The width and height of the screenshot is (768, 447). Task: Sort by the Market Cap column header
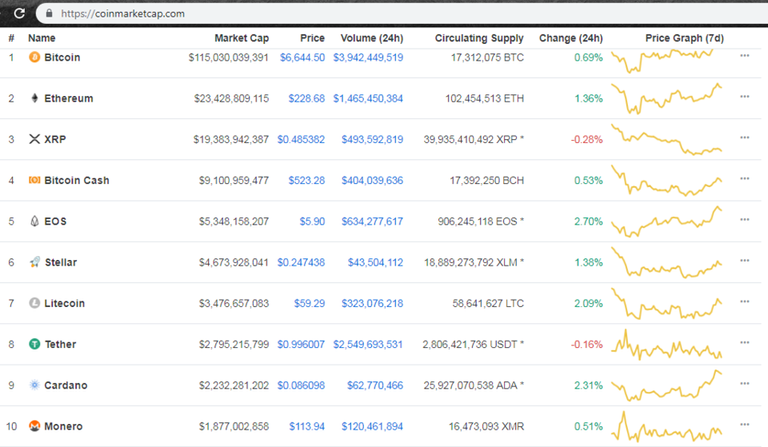(241, 38)
